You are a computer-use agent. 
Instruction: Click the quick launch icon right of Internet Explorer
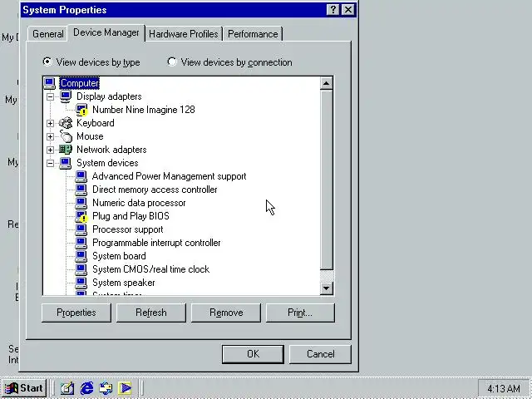106,388
